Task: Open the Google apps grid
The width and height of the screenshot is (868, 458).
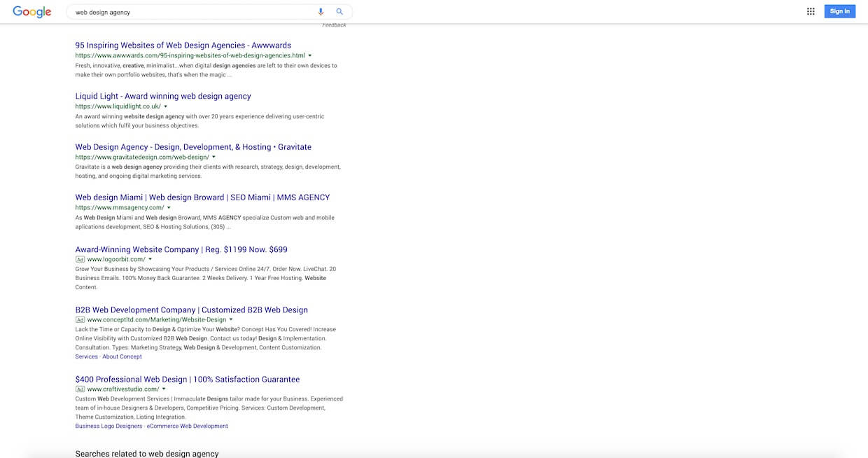Action: tap(811, 11)
